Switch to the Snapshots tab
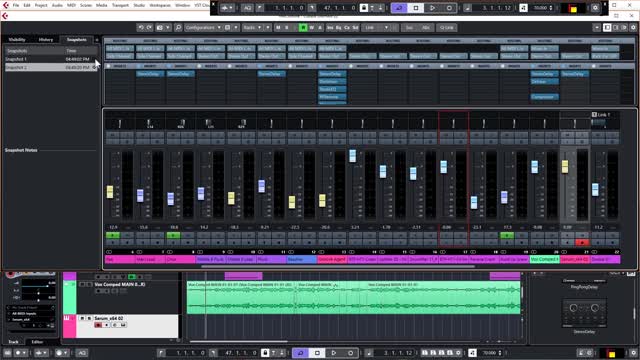The image size is (640, 360). [x=77, y=40]
